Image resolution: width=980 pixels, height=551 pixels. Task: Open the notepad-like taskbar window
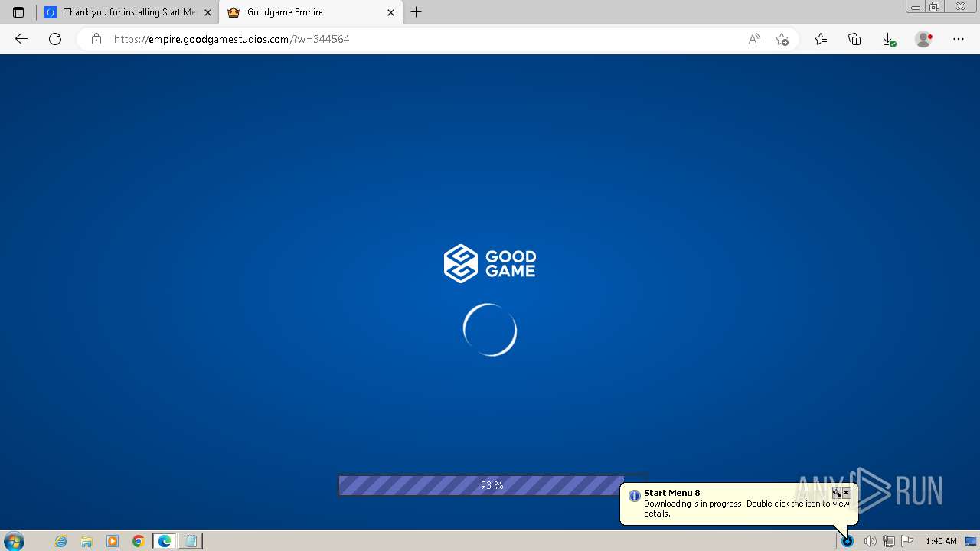tap(191, 541)
